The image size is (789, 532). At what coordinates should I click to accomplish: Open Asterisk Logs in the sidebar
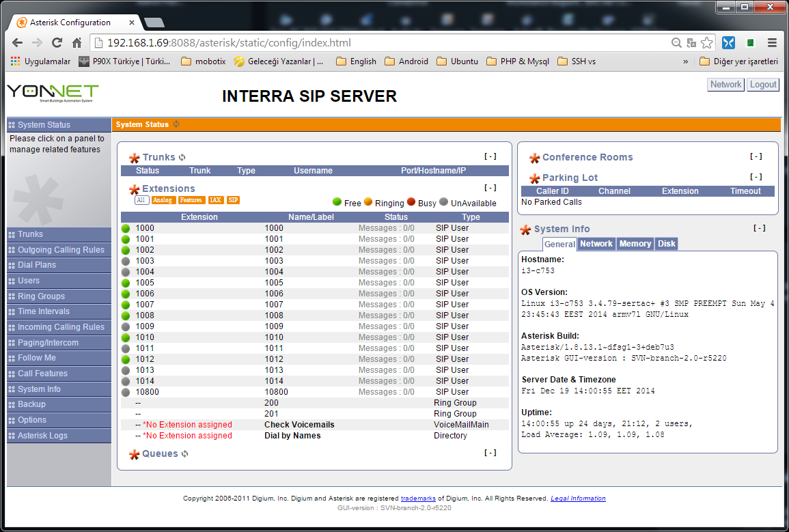[59, 436]
